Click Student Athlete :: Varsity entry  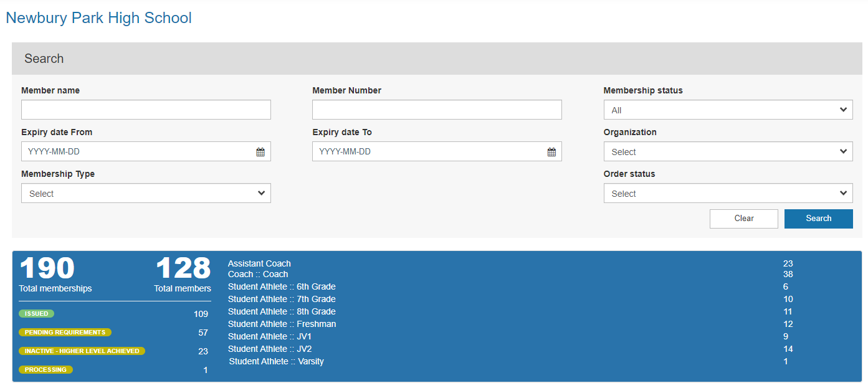pyautogui.click(x=276, y=361)
